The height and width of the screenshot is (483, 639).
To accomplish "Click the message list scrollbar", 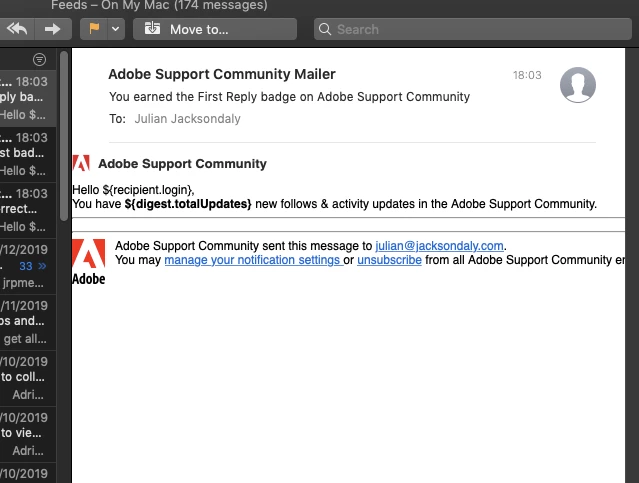I will [x=64, y=136].
